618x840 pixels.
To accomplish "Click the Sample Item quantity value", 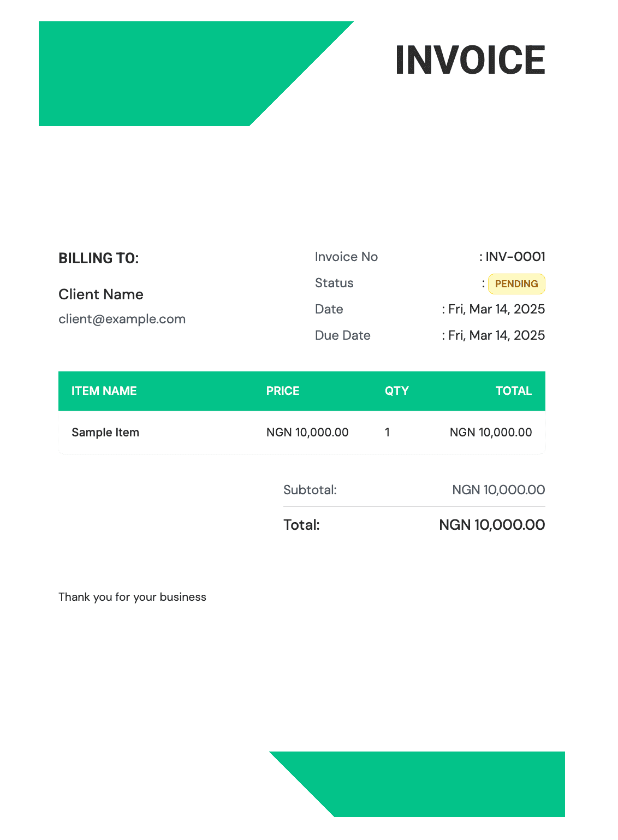I will point(387,433).
